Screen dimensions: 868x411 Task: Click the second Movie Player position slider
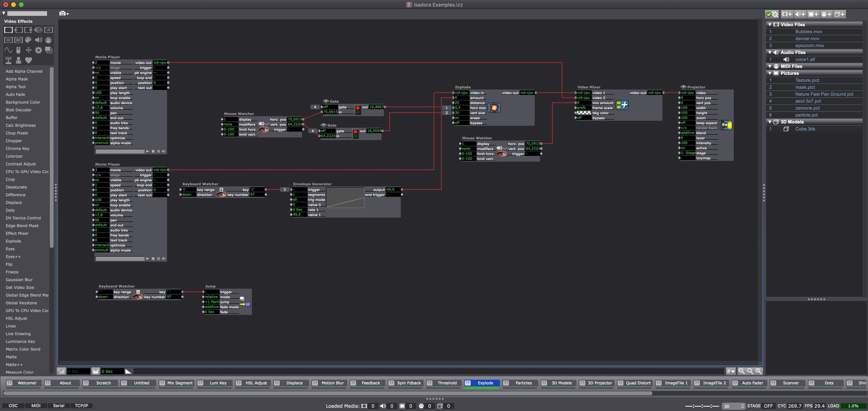tap(120, 259)
